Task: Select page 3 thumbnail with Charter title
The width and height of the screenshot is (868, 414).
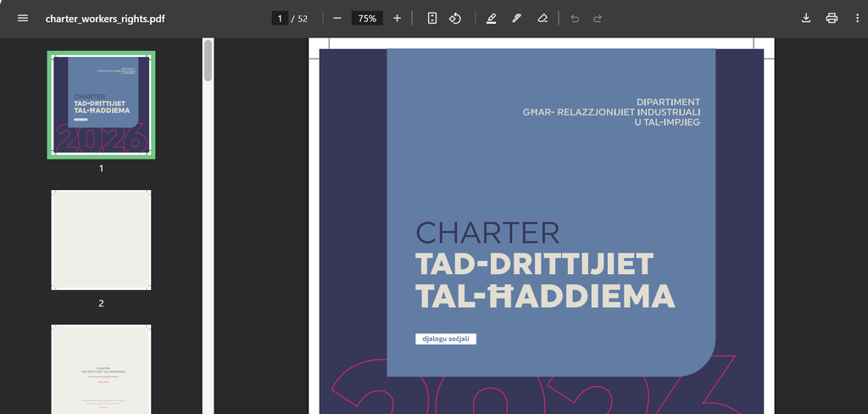Action: pos(101,369)
